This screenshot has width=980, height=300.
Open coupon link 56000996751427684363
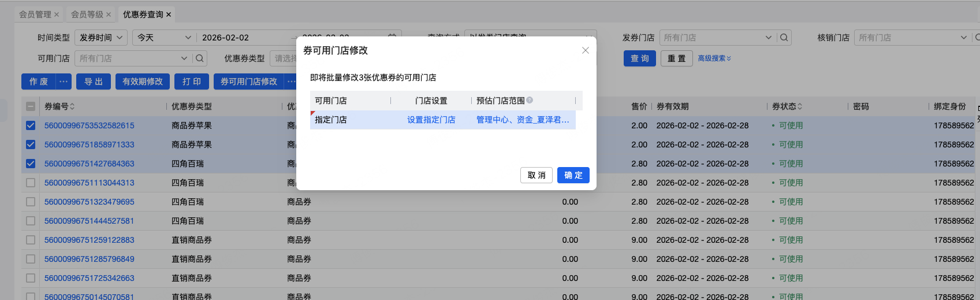tap(90, 164)
